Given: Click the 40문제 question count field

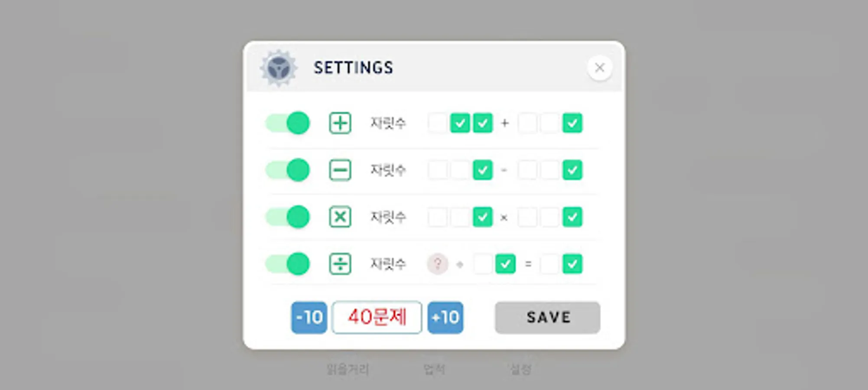Looking at the screenshot, I should (377, 318).
